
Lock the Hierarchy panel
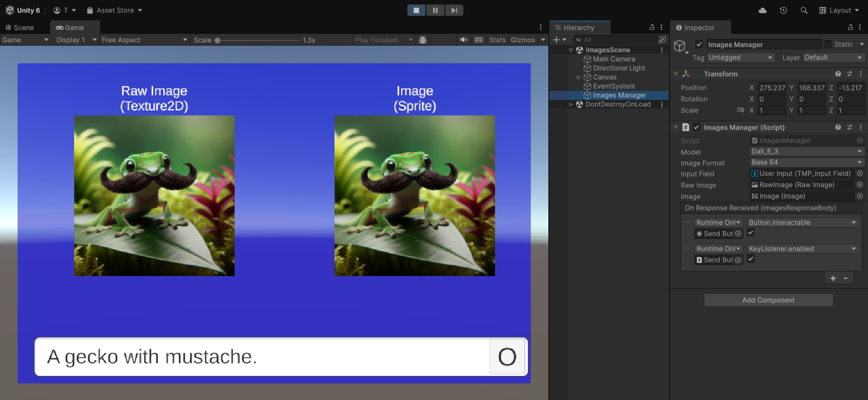pyautogui.click(x=652, y=28)
